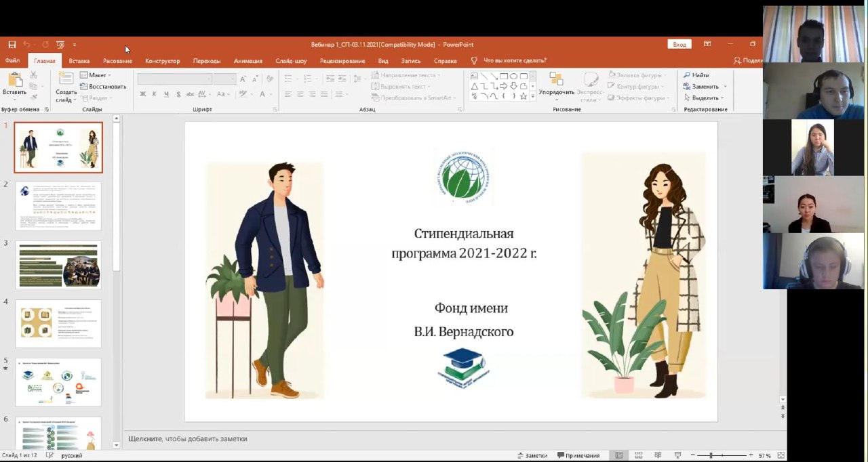Select the oval shape in shapes gallery
The width and height of the screenshot is (868, 462).
513,76
